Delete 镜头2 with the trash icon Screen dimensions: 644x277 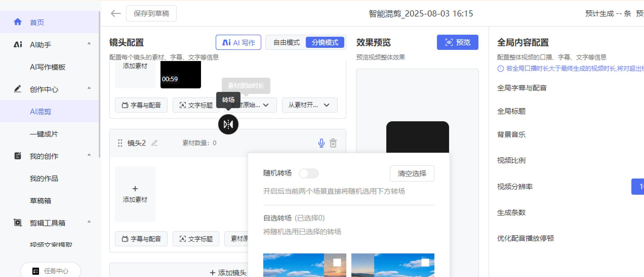333,143
